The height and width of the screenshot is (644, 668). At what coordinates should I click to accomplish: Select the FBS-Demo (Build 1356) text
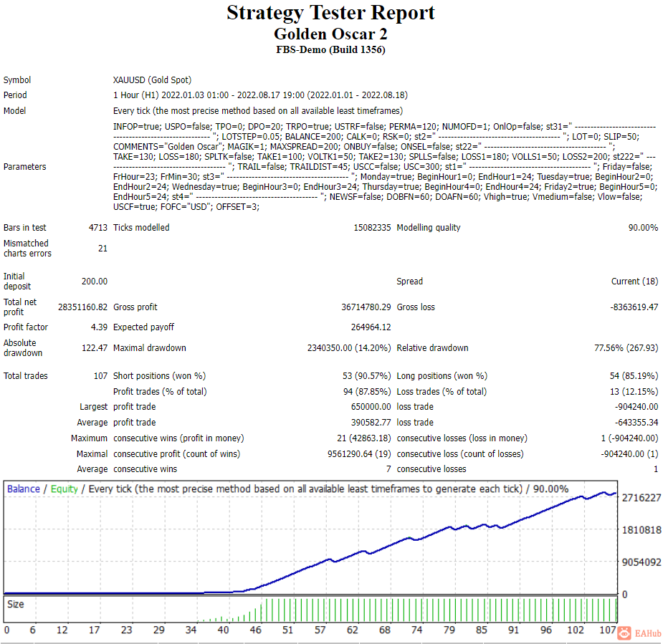pos(330,50)
